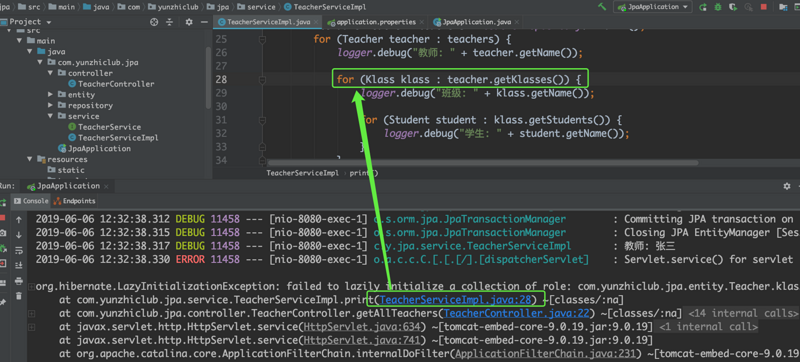Collapse the service package
800x362 pixels.
coord(50,116)
